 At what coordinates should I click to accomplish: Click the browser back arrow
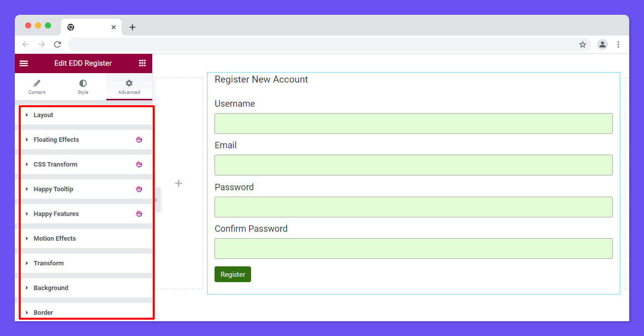[x=26, y=44]
